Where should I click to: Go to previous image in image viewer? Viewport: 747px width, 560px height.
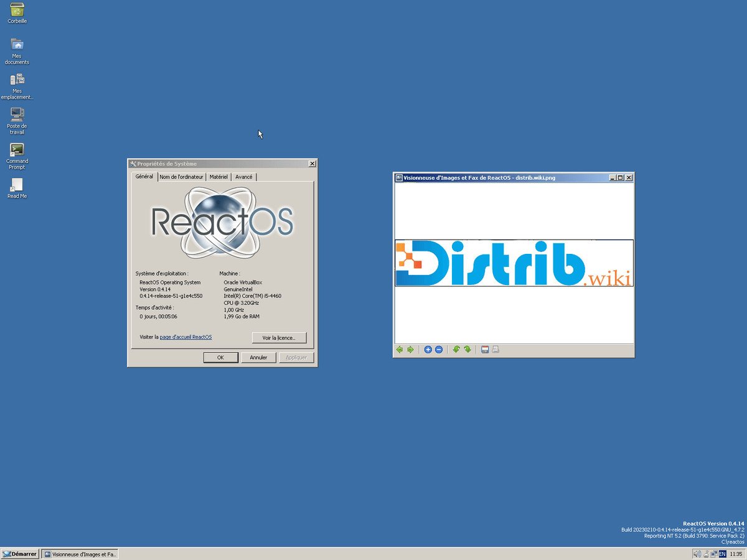point(400,350)
